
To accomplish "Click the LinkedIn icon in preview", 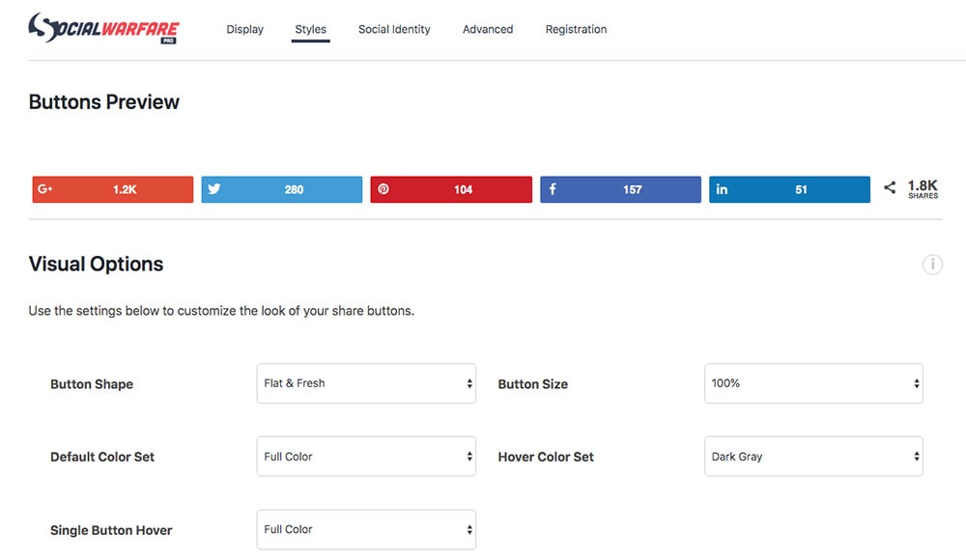I will coord(722,189).
